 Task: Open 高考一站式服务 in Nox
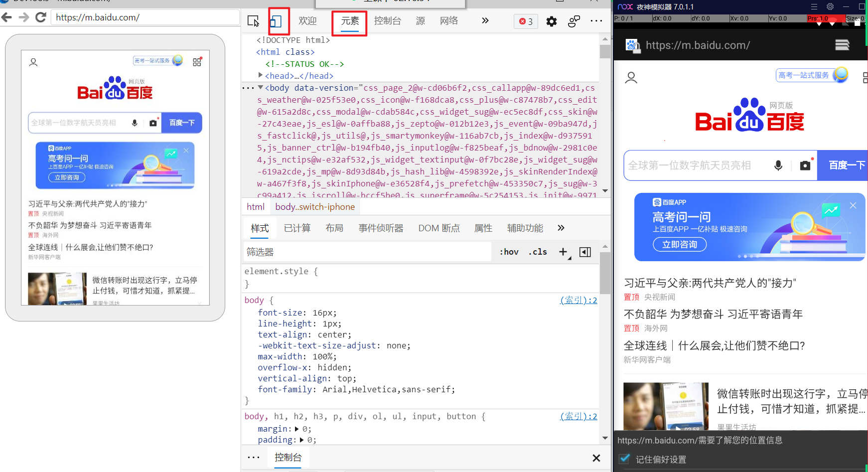click(x=812, y=75)
